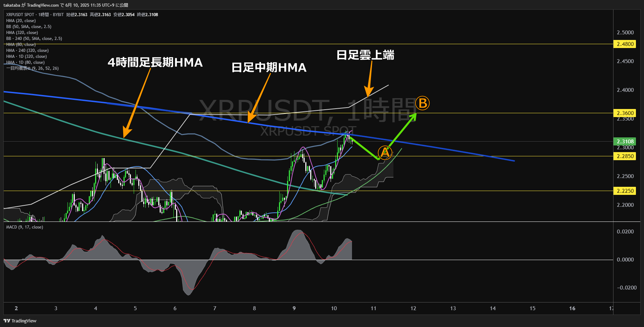This screenshot has height=327, width=644.
Task: Click date 6 on the time axis
Action: [x=175, y=308]
